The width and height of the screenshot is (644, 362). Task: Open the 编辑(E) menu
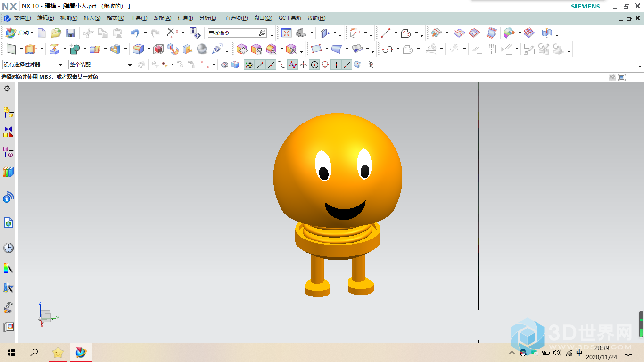(x=45, y=18)
